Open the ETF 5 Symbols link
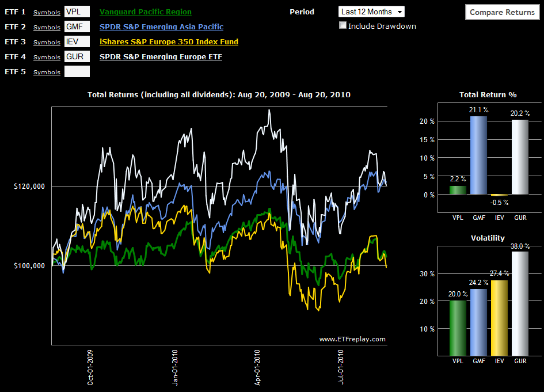 [47, 72]
